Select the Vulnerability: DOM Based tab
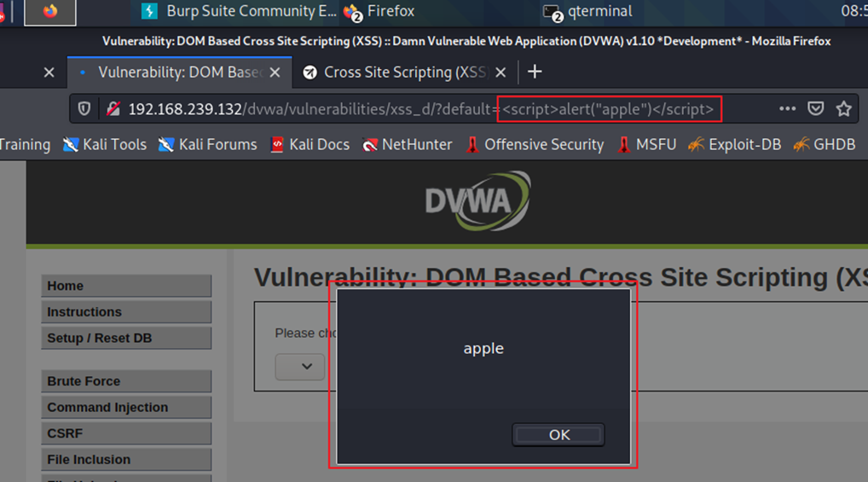 [x=179, y=73]
